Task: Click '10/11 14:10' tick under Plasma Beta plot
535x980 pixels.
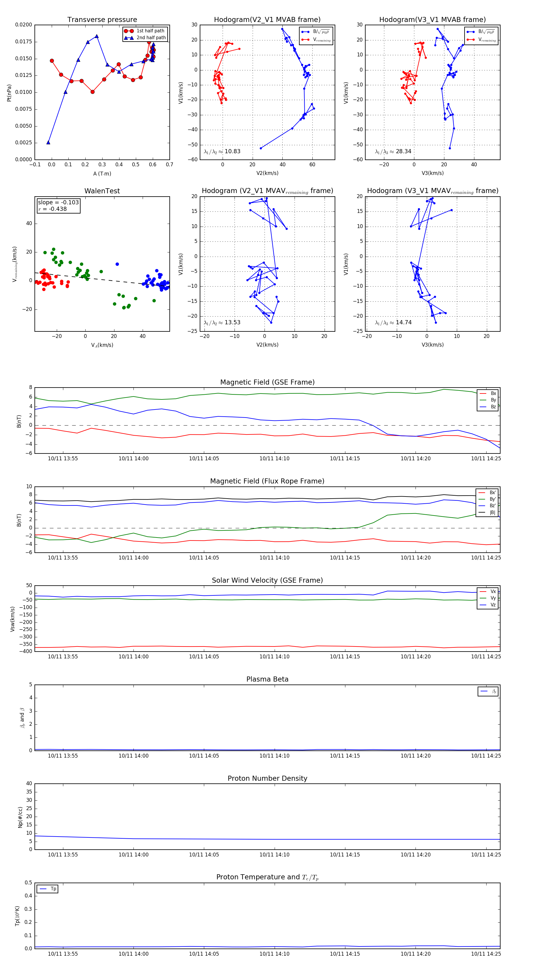Action: click(x=274, y=756)
